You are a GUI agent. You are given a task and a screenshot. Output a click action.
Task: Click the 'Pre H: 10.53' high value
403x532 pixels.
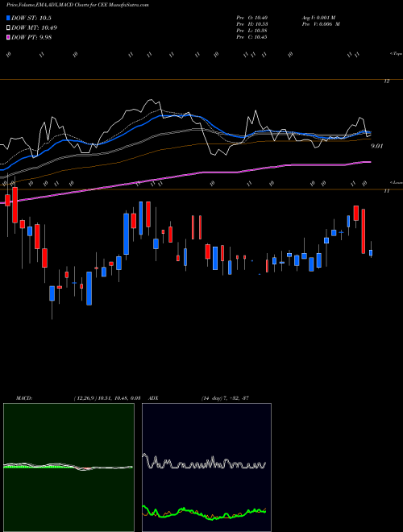point(251,24)
